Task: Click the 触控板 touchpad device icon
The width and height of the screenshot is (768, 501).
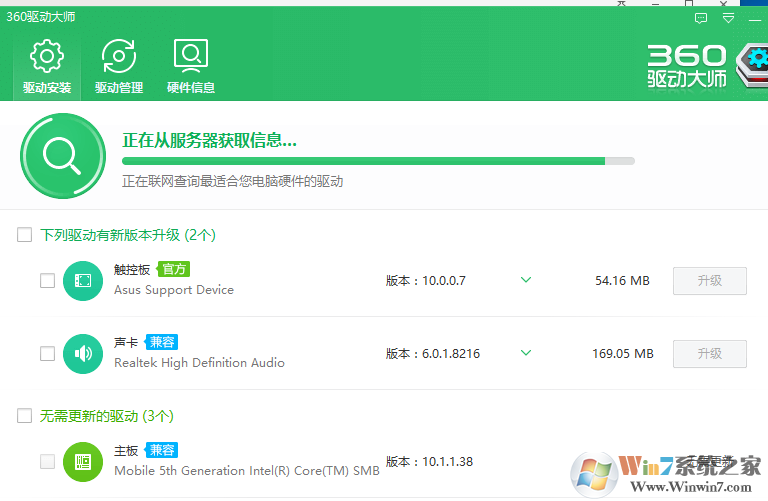Action: click(x=83, y=281)
